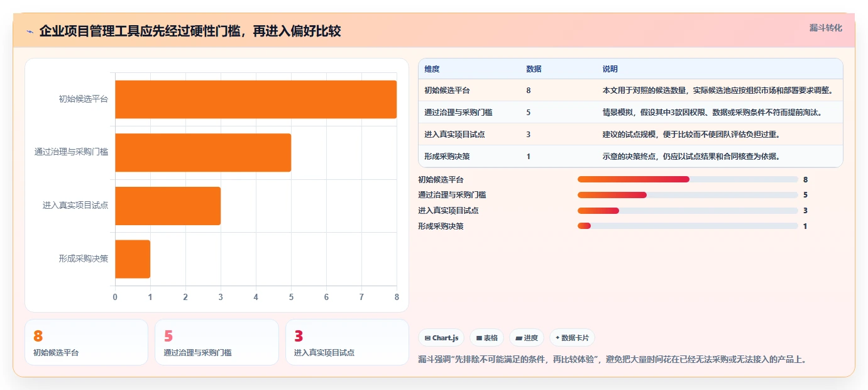The width and height of the screenshot is (868, 390).
Task: Click the x-axis tick label 0
Action: point(115,296)
